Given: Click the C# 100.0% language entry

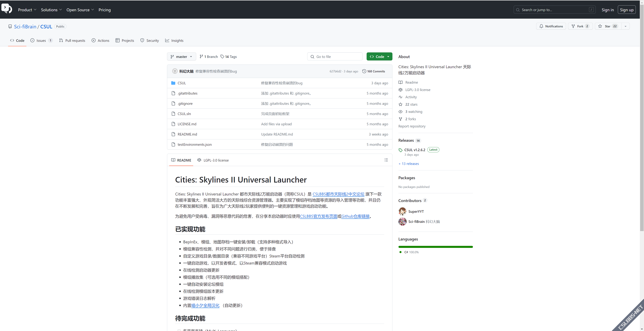Looking at the screenshot, I should [409, 252].
